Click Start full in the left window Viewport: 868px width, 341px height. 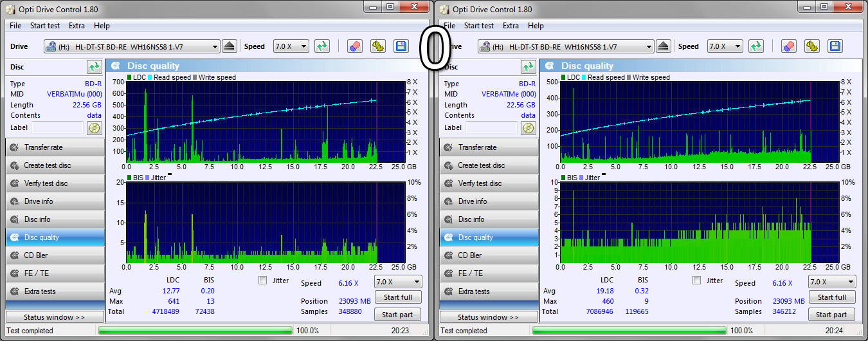tap(397, 297)
